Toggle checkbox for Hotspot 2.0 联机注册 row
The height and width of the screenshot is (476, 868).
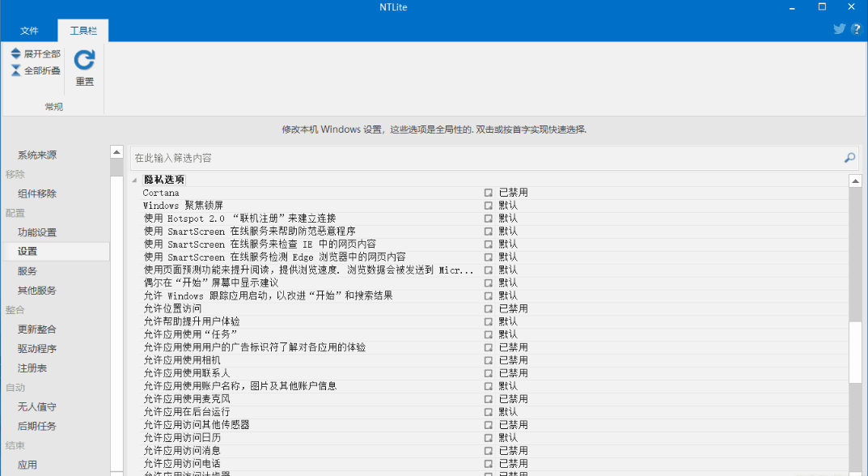click(489, 219)
